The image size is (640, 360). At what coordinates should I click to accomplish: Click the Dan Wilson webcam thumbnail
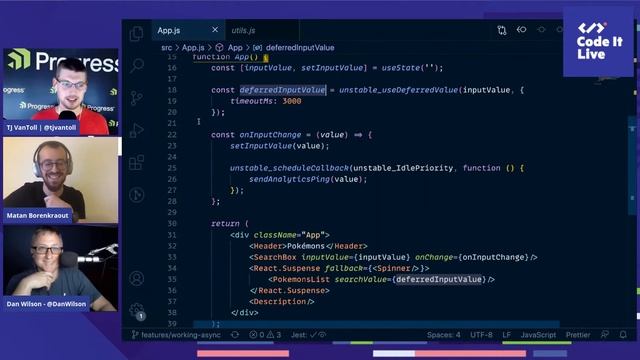point(60,269)
